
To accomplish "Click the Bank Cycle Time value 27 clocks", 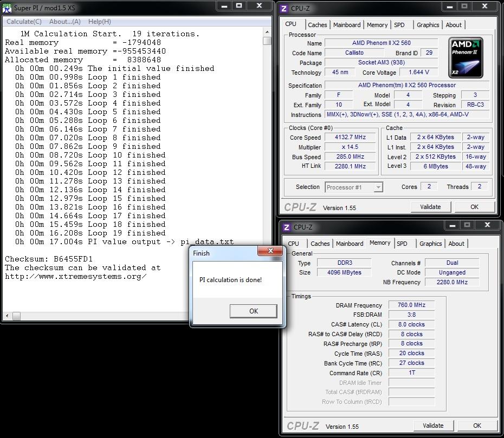I will [x=411, y=363].
